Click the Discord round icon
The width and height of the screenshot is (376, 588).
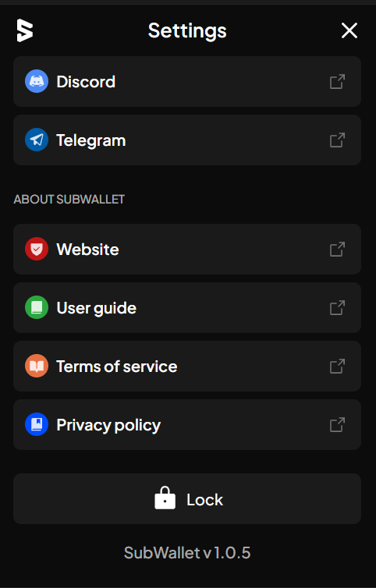[37, 81]
